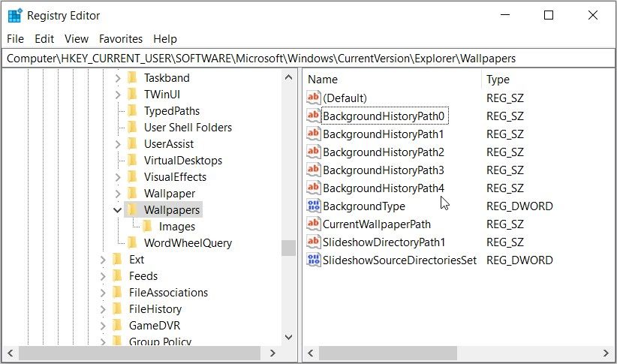Click the FileAssociations folder icon
This screenshot has width=617, height=364.
click(x=117, y=293)
